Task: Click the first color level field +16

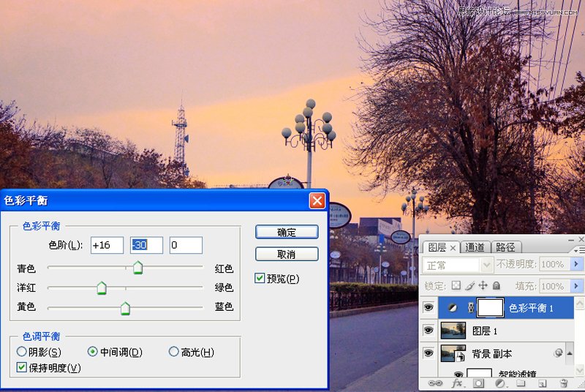Action: 107,245
